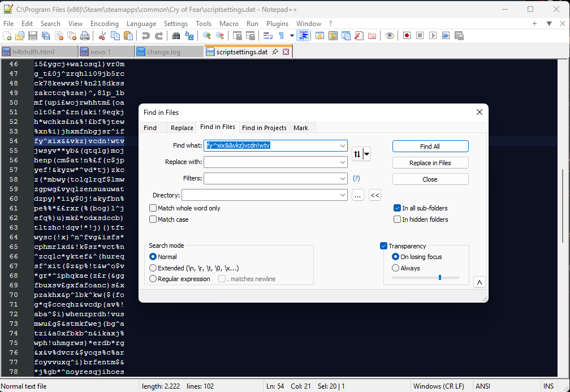This screenshot has width=570, height=392.
Task: Zoom in using the toolbar magnifier
Action: pyautogui.click(x=207, y=36)
